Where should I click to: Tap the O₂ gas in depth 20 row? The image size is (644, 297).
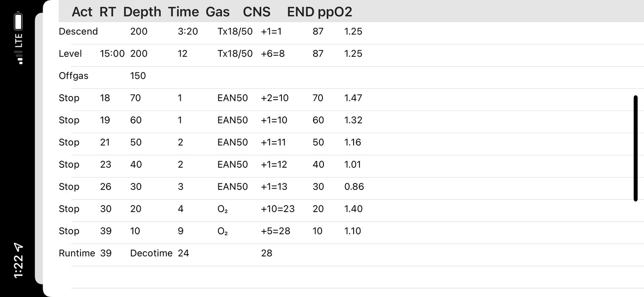223,209
